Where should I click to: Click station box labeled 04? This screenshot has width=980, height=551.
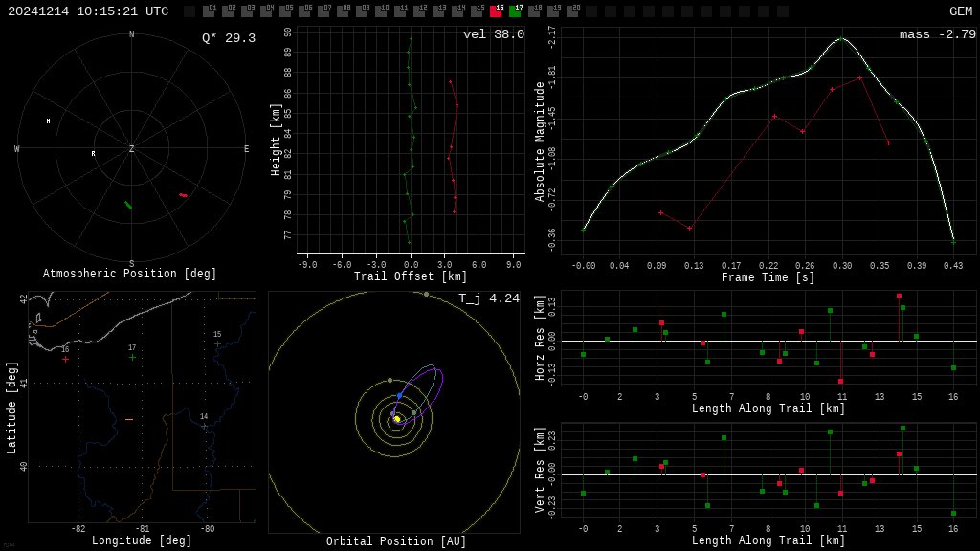(266, 11)
